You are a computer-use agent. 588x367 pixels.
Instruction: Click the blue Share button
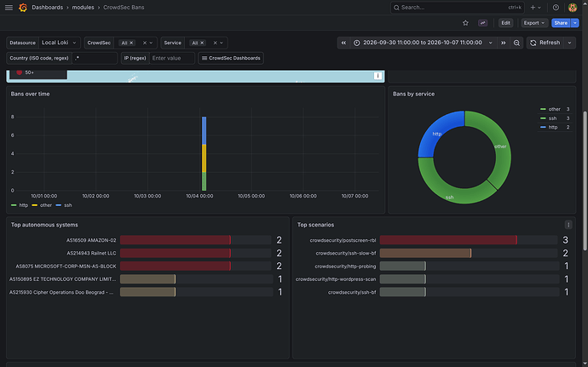(561, 23)
